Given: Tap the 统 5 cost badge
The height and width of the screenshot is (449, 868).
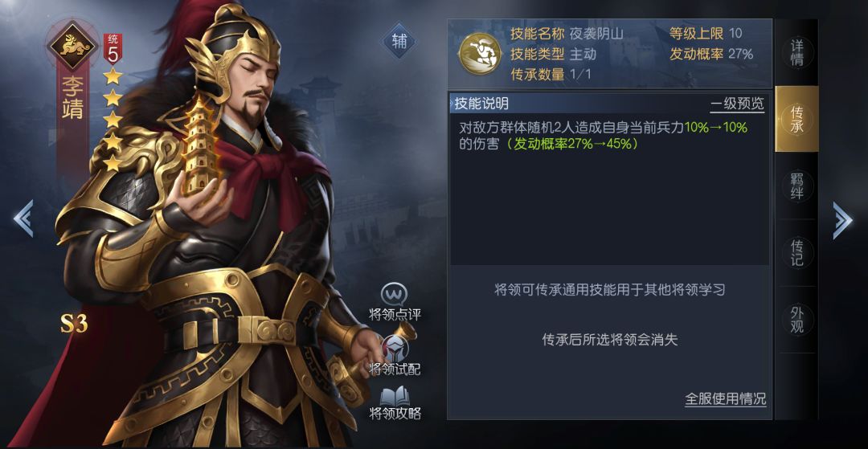Looking at the screenshot, I should click(x=113, y=50).
